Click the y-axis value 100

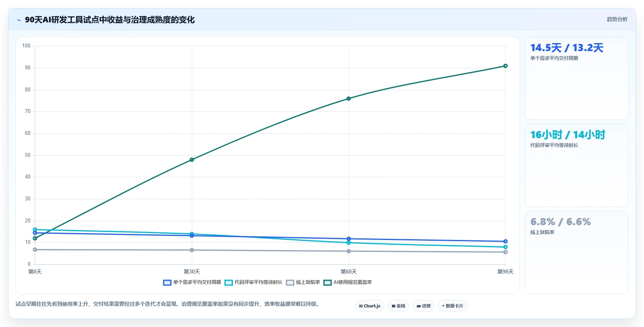[26, 46]
